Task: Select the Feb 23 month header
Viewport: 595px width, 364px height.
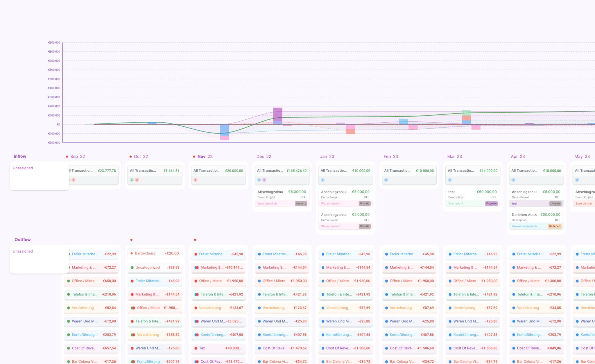Action: 390,157
